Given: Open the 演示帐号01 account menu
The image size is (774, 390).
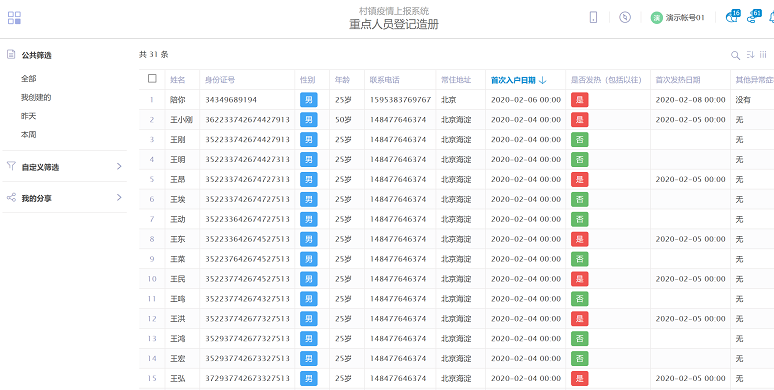Looking at the screenshot, I should point(678,18).
